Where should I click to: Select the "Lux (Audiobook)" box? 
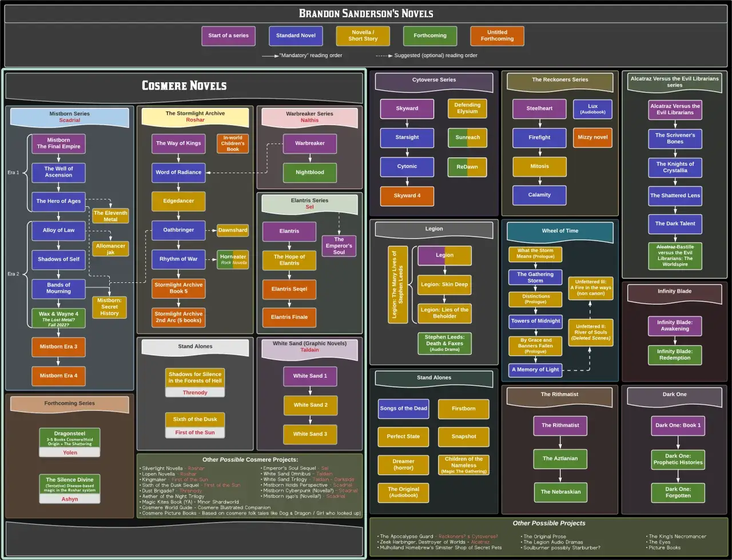592,109
